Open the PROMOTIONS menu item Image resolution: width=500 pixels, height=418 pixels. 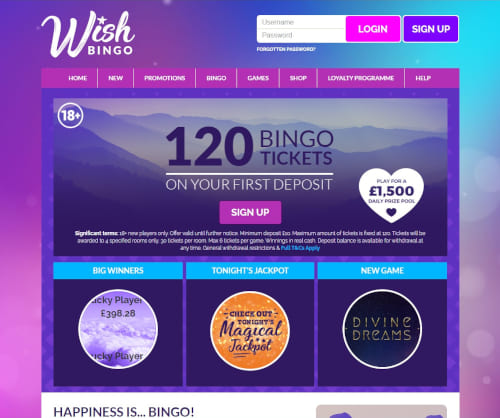point(165,78)
